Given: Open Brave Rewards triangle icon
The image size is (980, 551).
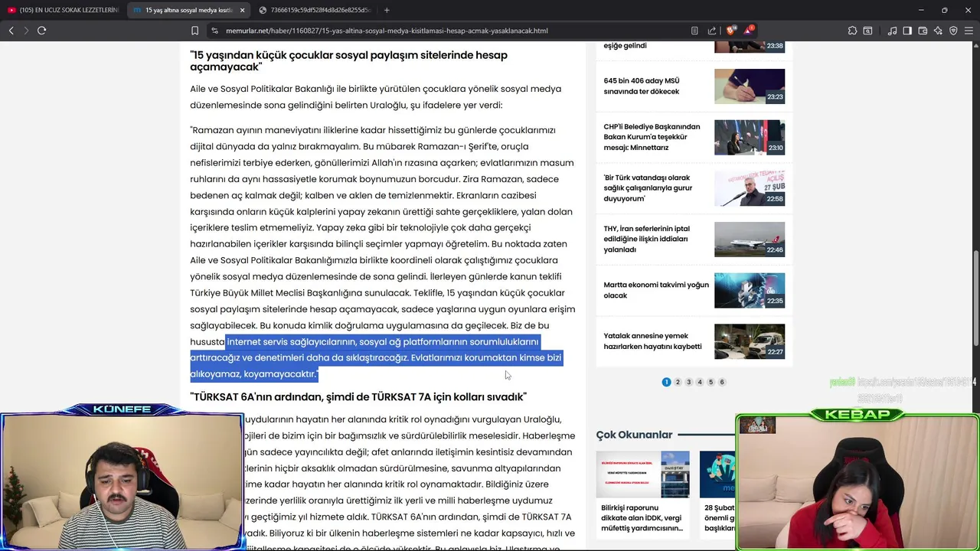Looking at the screenshot, I should pos(748,31).
